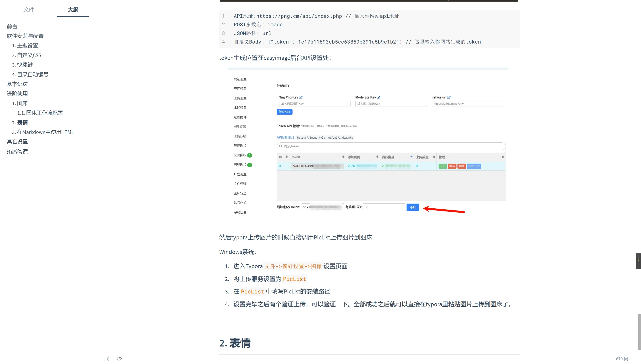The height and width of the screenshot is (364, 641).
Task: Click the document vertical scrollbar thumb
Action: click(639, 331)
